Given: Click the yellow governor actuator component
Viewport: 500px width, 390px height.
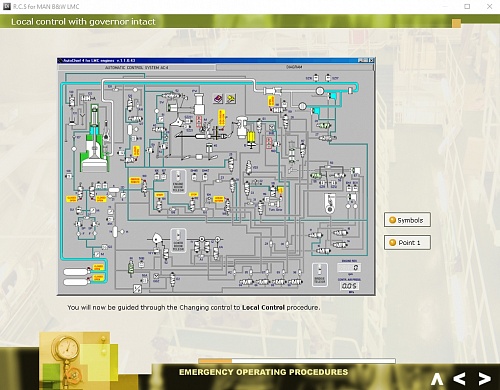Looking at the screenshot, I should (251, 137).
